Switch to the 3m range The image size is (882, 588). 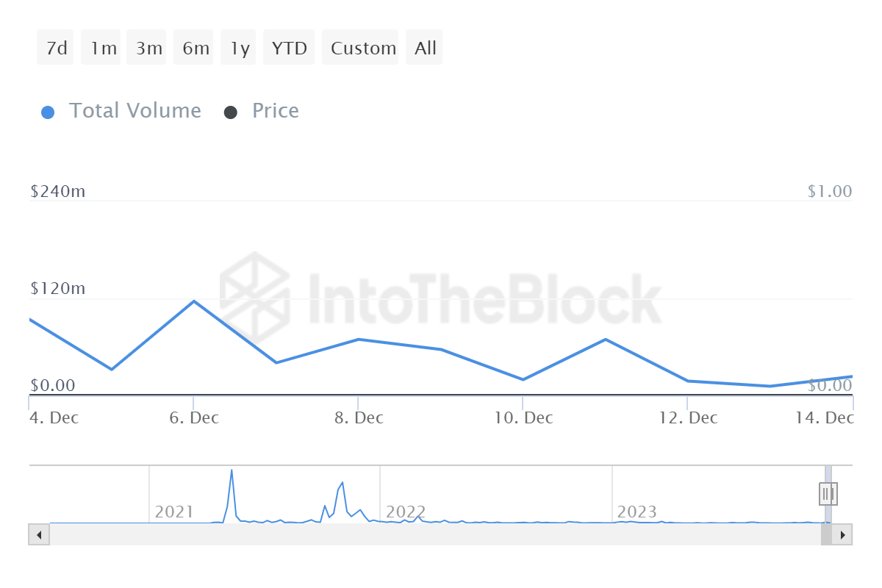tap(148, 49)
